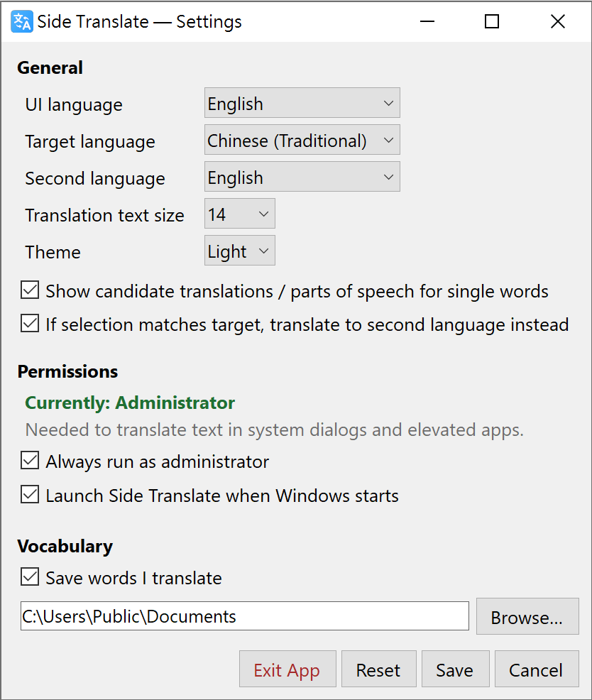This screenshot has height=700, width=592.
Task: Open the UI language dropdown
Action: point(302,103)
